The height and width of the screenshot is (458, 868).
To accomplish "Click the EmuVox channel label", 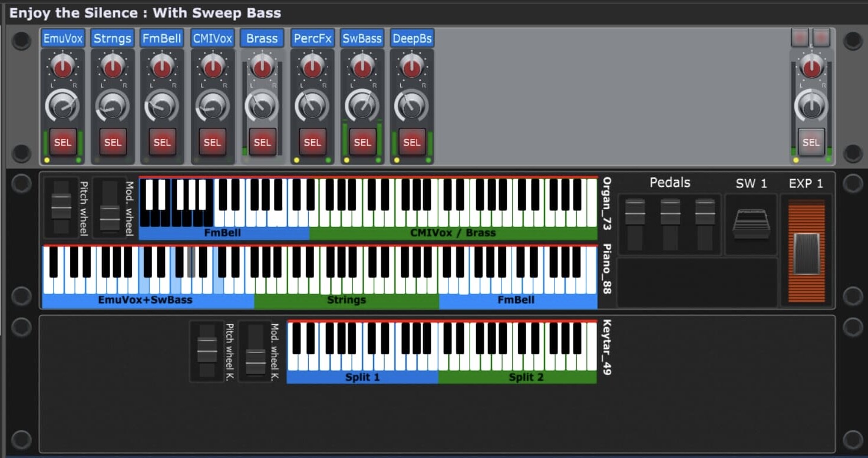I will click(x=62, y=38).
